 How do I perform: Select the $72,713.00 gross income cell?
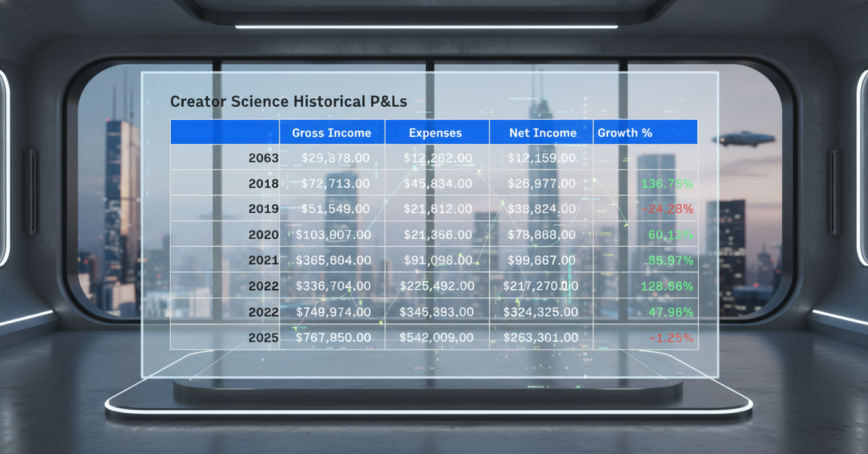click(335, 183)
